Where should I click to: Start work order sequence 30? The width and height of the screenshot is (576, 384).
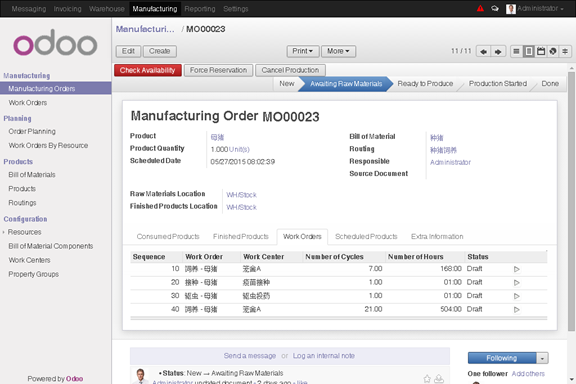(x=516, y=296)
